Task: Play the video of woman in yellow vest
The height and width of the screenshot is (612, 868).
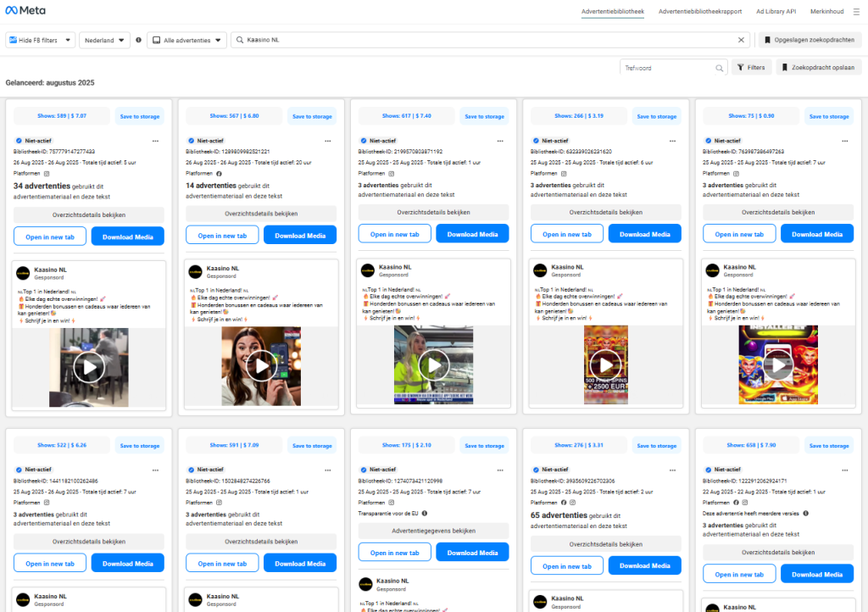Action: [433, 364]
